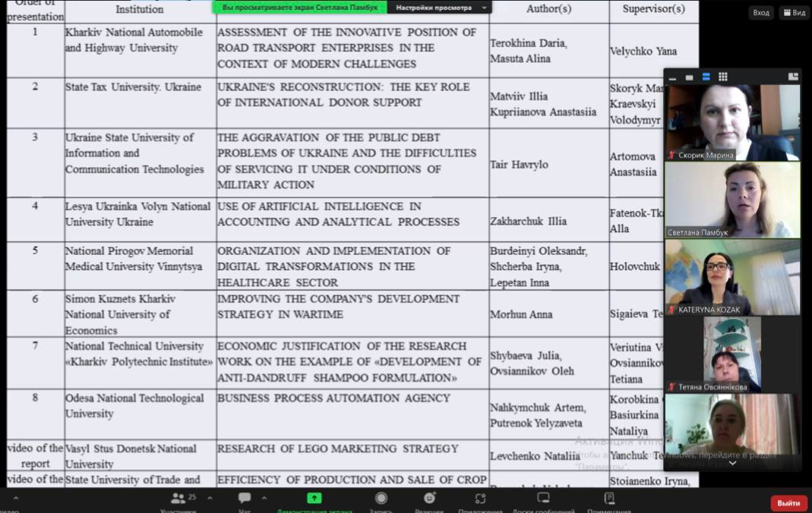Click author cell 'Morhun Anna'

coord(549,314)
